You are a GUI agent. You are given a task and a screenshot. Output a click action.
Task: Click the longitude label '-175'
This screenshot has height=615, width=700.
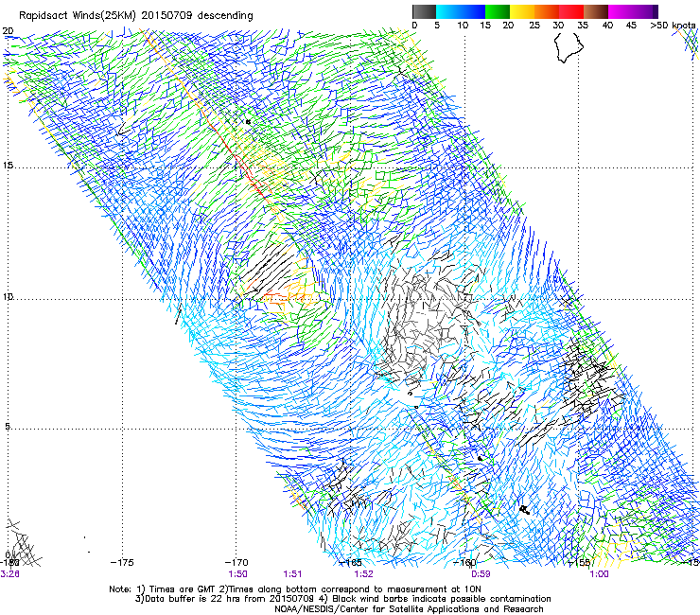122,562
